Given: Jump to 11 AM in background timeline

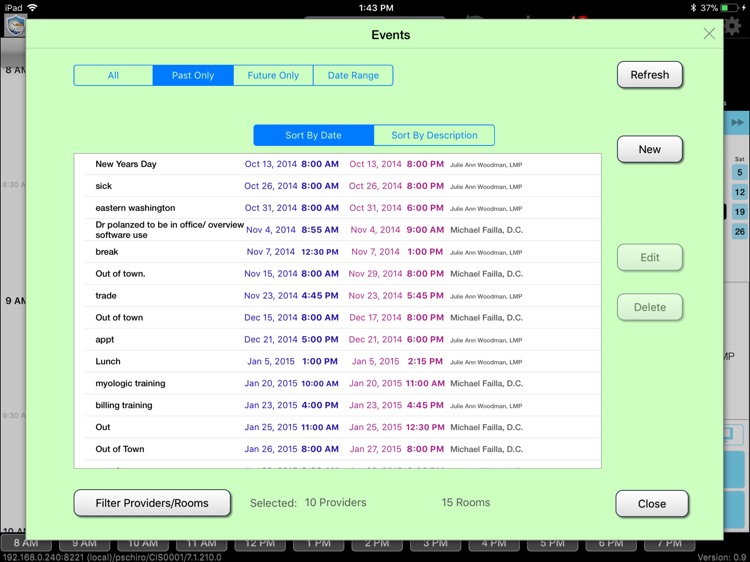Looking at the screenshot, I should click(x=201, y=545).
